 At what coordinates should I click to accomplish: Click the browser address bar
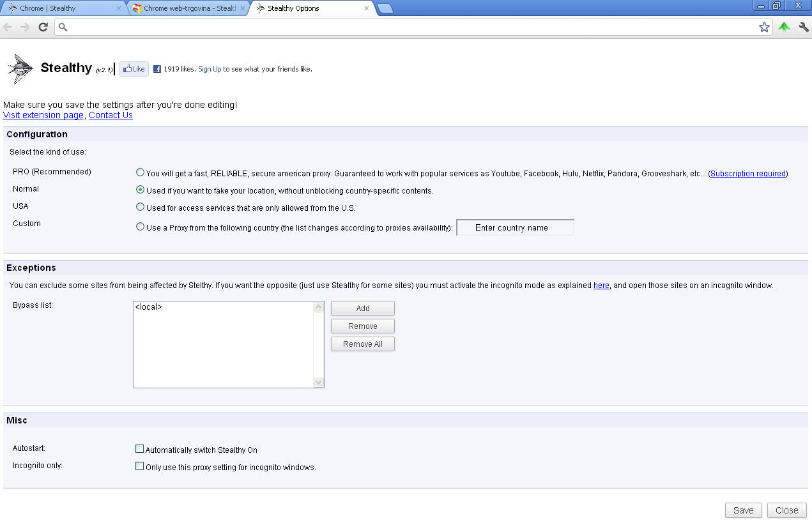click(x=412, y=27)
